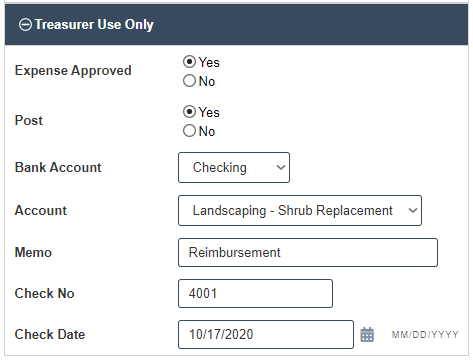
Task: Choose Yes radio for Post
Action: tap(189, 112)
